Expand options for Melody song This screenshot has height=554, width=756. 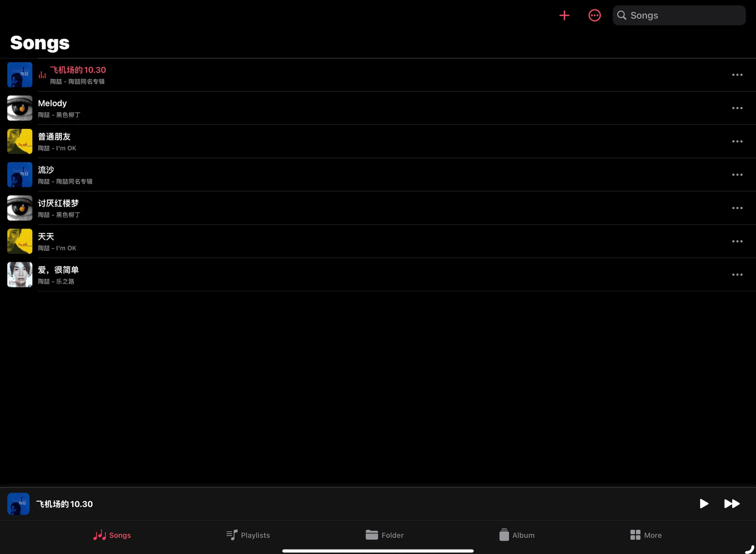(737, 108)
